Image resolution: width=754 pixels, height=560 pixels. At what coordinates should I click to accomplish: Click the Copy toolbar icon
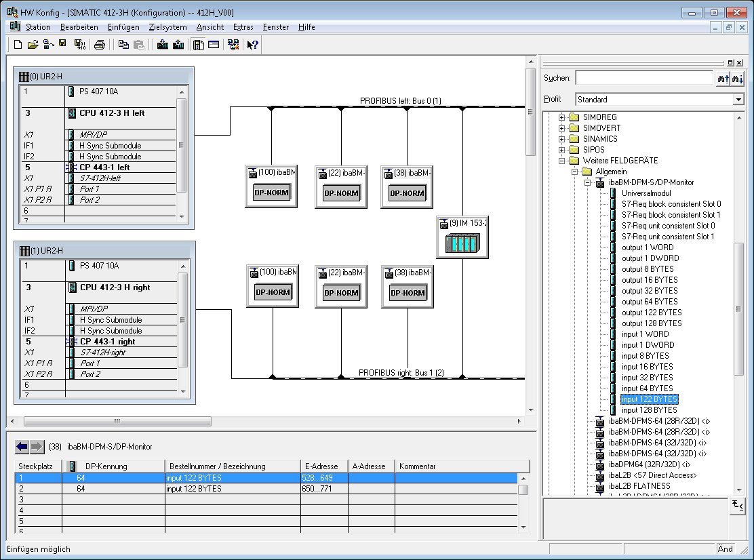(x=123, y=45)
